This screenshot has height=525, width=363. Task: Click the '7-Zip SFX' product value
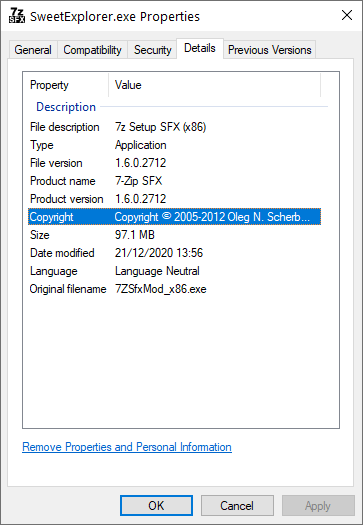(138, 181)
